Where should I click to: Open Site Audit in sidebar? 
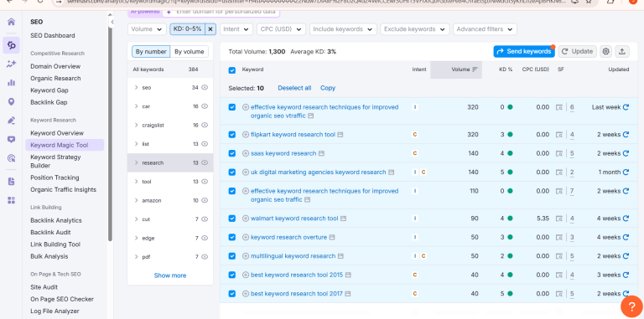(x=44, y=287)
